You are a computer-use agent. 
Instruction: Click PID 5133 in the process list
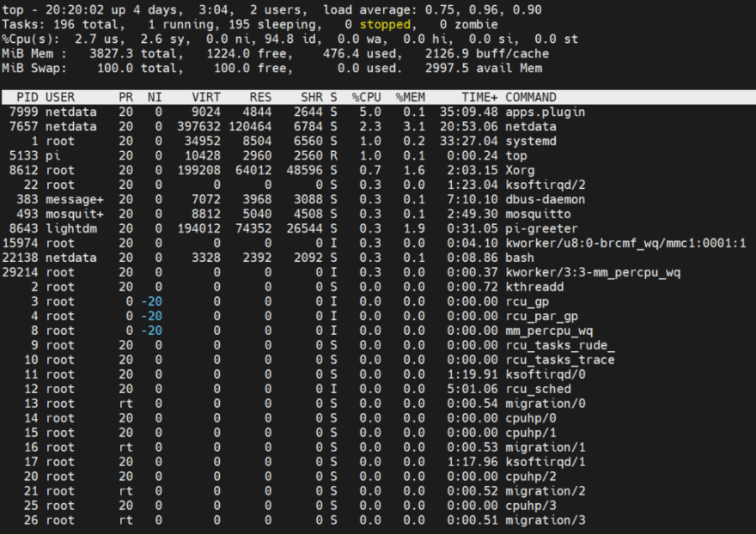point(24,155)
